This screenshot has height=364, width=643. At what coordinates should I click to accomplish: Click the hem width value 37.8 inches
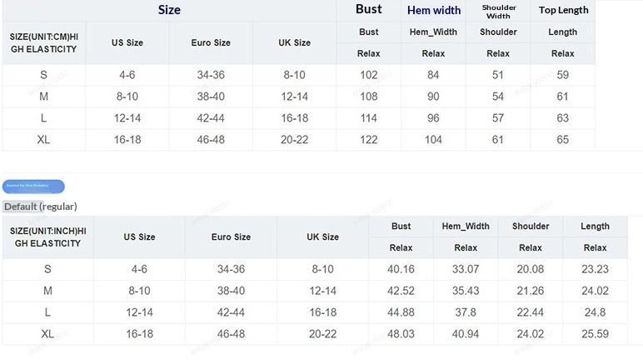pos(466,312)
